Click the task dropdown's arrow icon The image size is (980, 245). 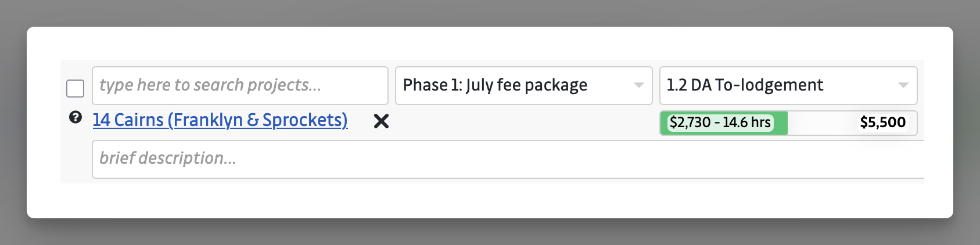pyautogui.click(x=903, y=85)
